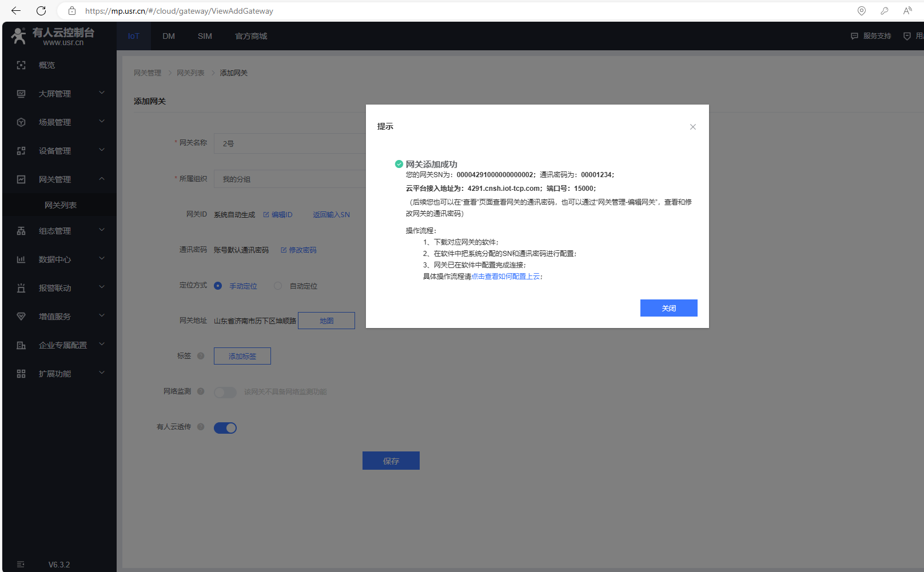The height and width of the screenshot is (572, 924).
Task: Expand the 组态管理 menu chevron
Action: click(x=102, y=230)
